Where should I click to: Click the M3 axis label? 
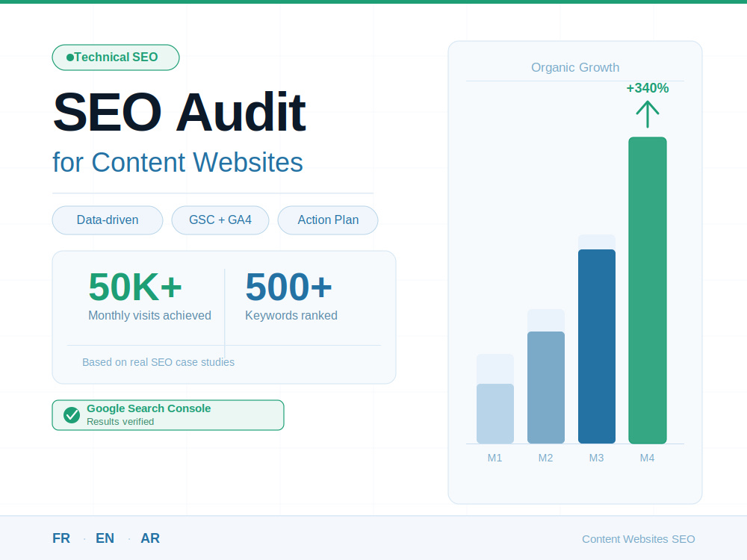click(x=596, y=458)
